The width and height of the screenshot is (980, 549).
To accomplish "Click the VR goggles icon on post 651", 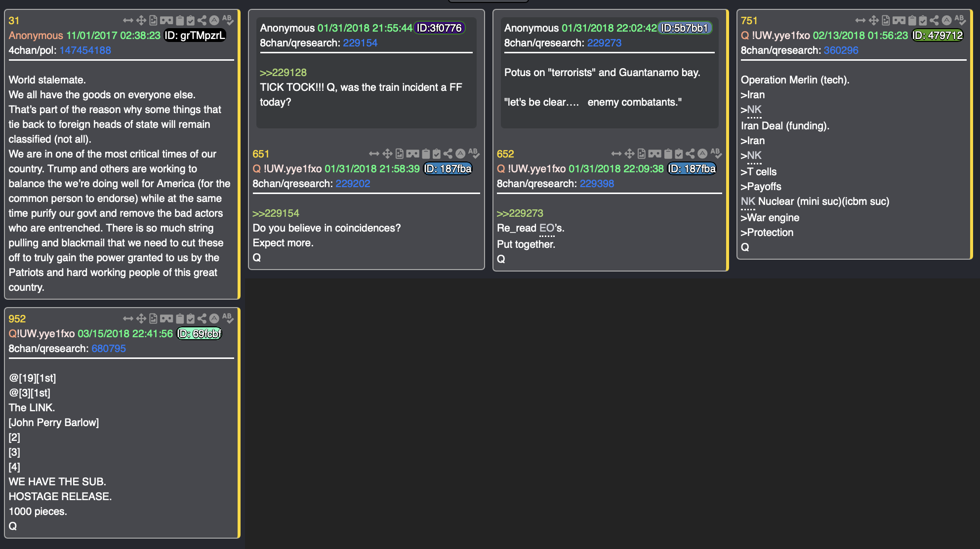I will tap(412, 154).
